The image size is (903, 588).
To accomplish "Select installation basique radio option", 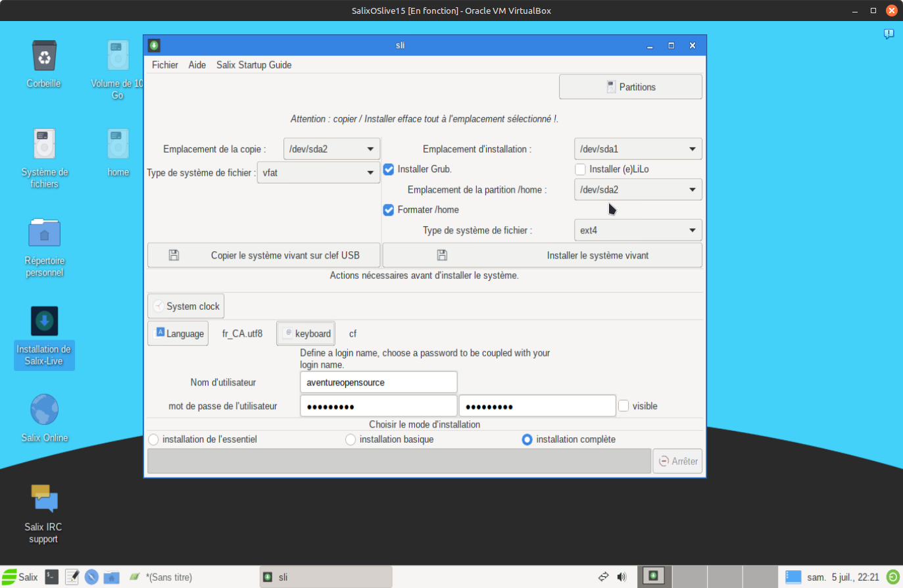I will point(351,439).
